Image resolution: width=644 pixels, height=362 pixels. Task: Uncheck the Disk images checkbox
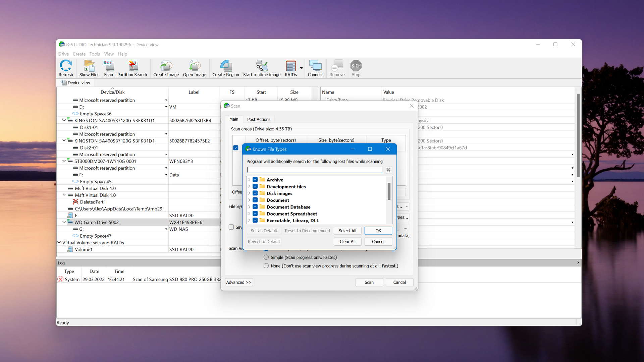pyautogui.click(x=255, y=193)
